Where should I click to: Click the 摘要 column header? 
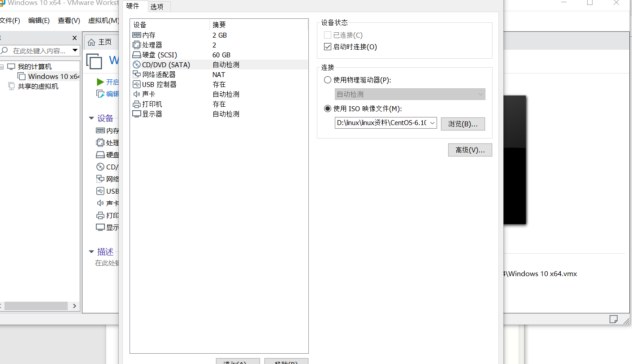pyautogui.click(x=259, y=25)
